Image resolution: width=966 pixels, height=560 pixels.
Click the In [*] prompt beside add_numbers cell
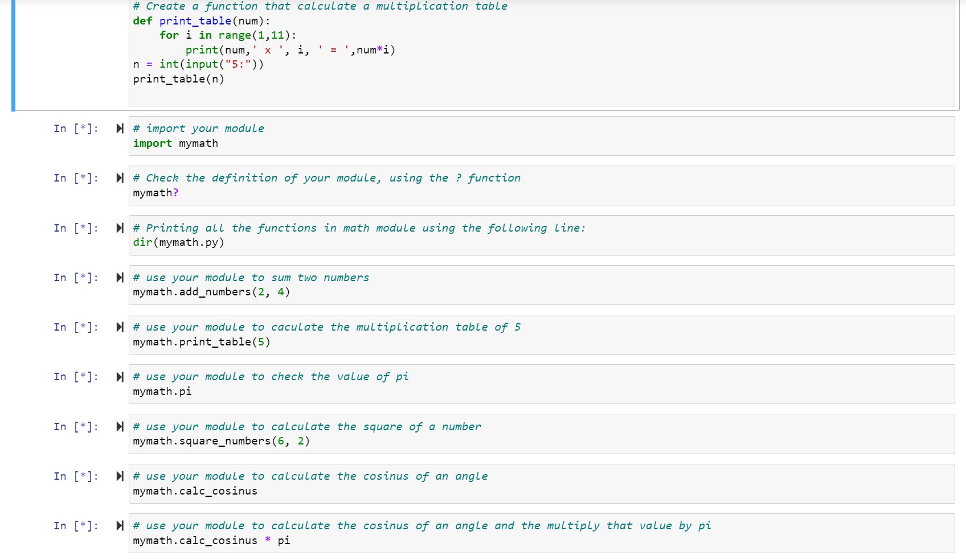(x=76, y=278)
